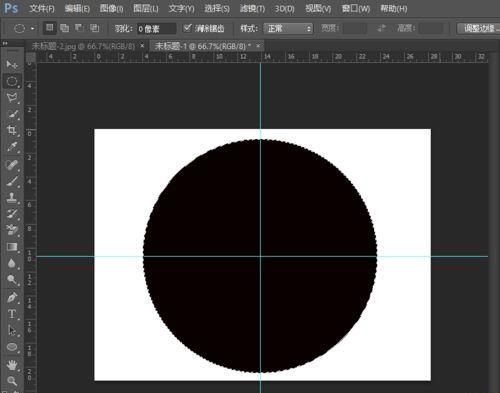Select the History Brush tool
The image size is (500, 393).
tap(12, 214)
